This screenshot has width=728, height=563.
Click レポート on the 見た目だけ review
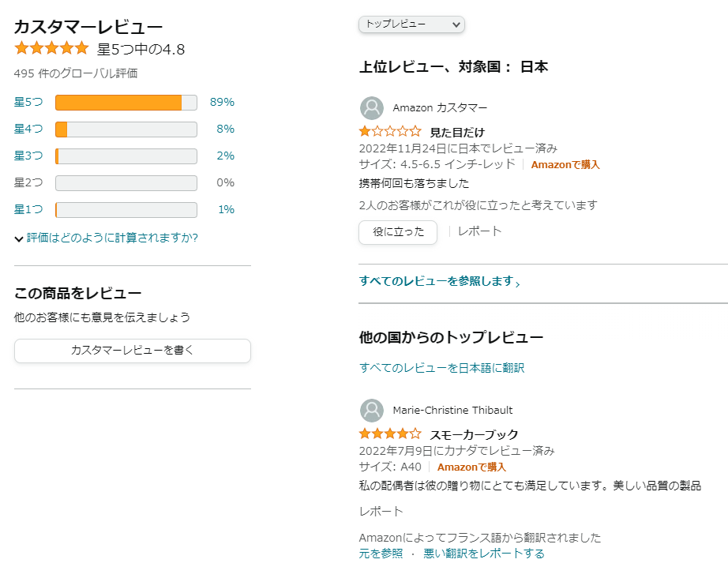pyautogui.click(x=480, y=231)
